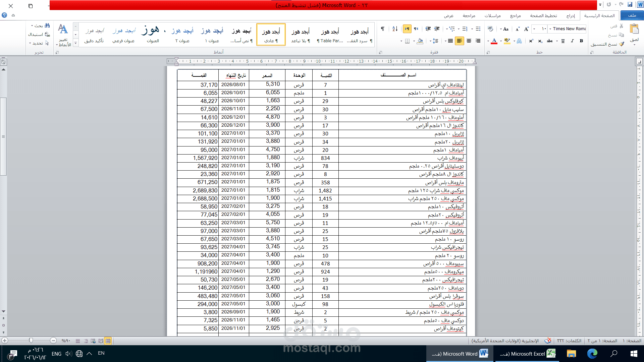Screen dimensions: 644x362
Task: Switch to the Mailings tab (مراسلات)
Action: (x=492, y=15)
